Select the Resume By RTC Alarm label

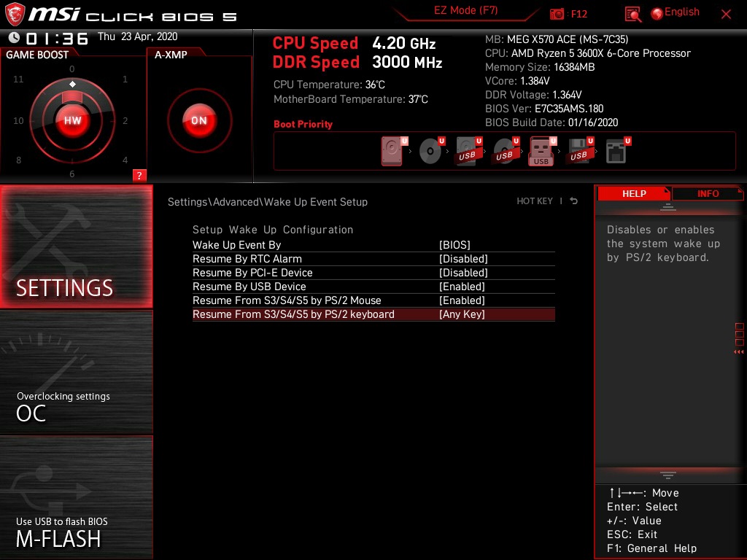(247, 259)
